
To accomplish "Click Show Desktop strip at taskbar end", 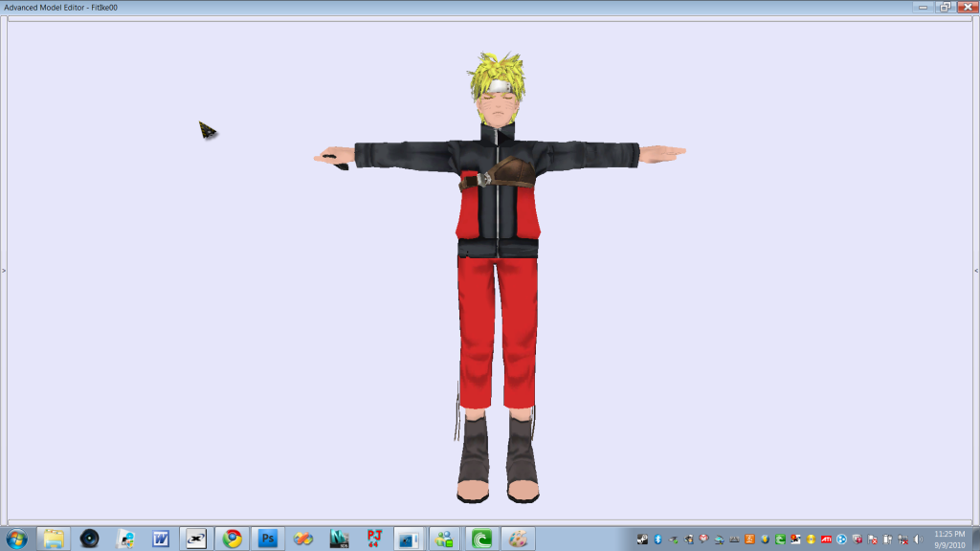I will click(x=975, y=539).
